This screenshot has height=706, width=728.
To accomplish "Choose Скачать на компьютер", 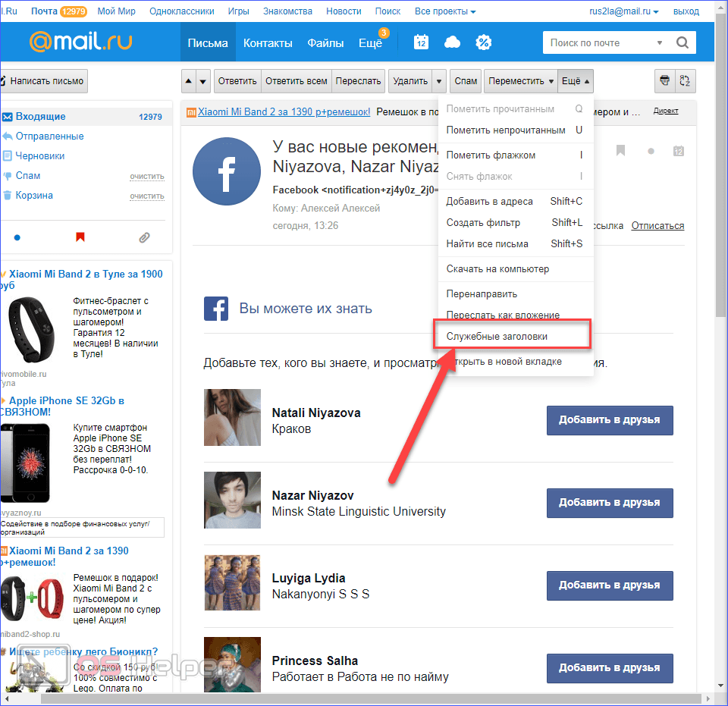I will click(x=516, y=268).
